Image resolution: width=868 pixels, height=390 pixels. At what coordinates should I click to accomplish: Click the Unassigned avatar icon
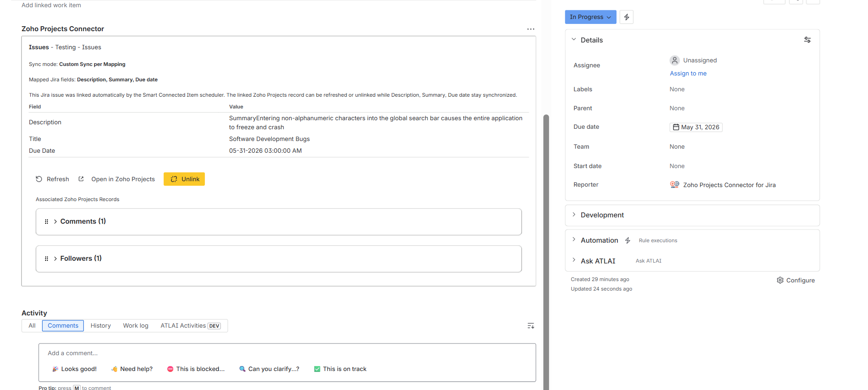pos(674,60)
